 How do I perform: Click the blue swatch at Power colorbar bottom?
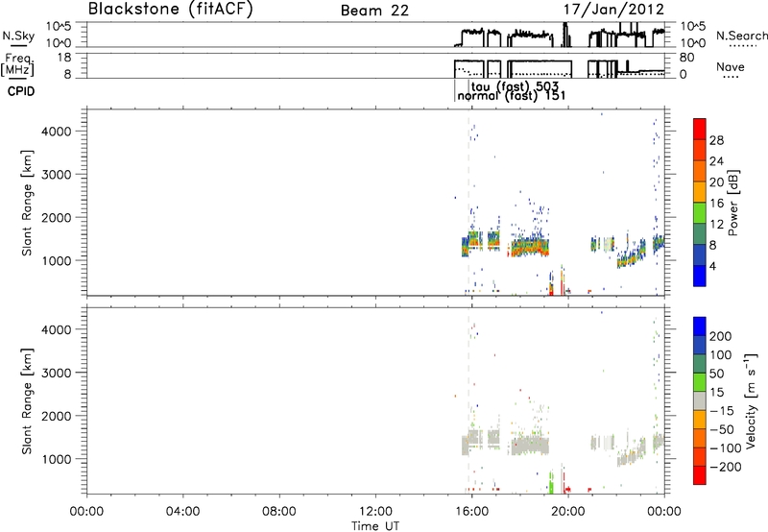(700, 276)
